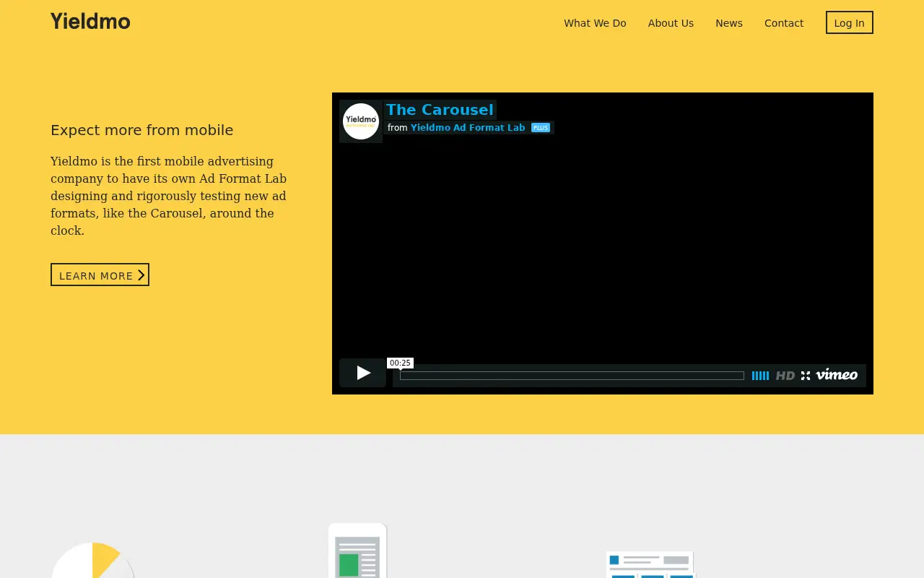The image size is (924, 578).
Task: Open The Carousel video title link
Action: point(440,110)
